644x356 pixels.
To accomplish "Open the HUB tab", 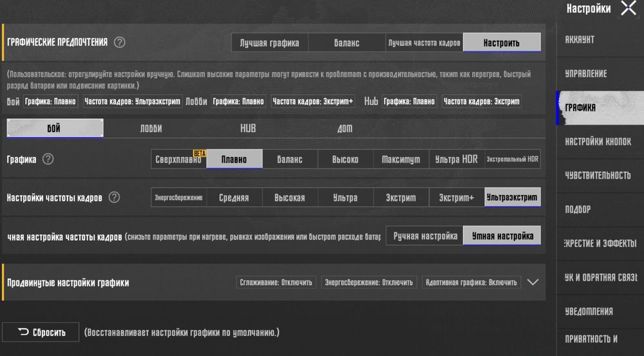I will (x=248, y=129).
